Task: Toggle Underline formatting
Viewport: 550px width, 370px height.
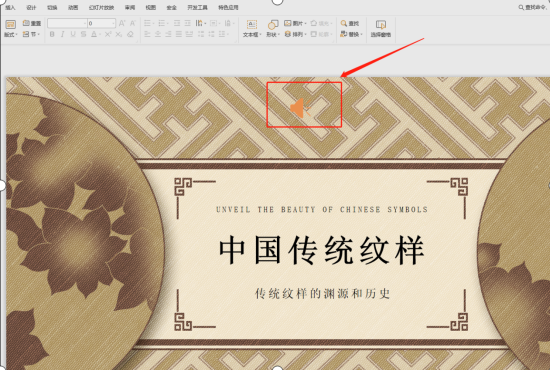Action: click(x=73, y=34)
